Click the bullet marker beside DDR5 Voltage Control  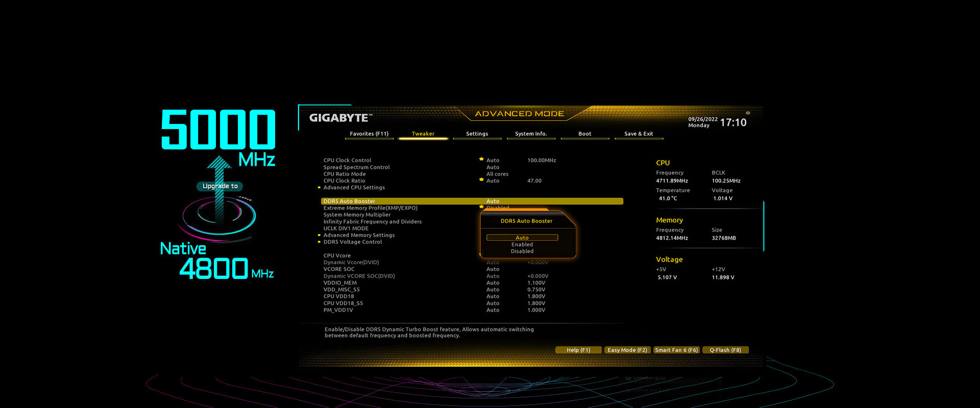click(320, 242)
